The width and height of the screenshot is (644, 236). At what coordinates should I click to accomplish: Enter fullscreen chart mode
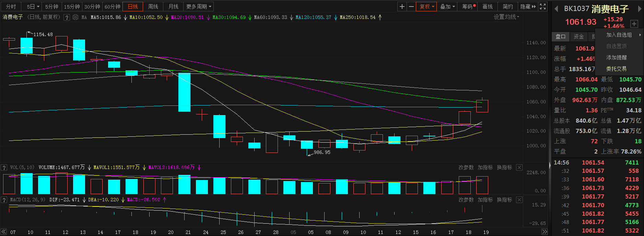(x=543, y=7)
